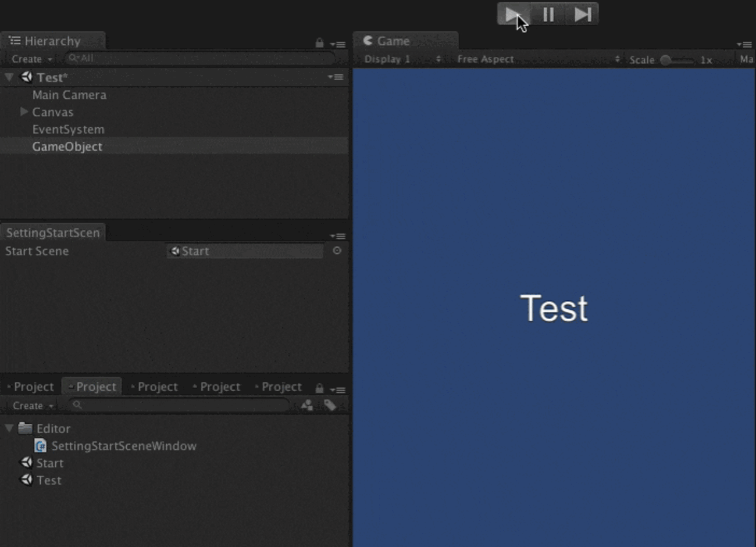This screenshot has width=756, height=547.
Task: Advance one frame with the Step button
Action: click(x=582, y=14)
